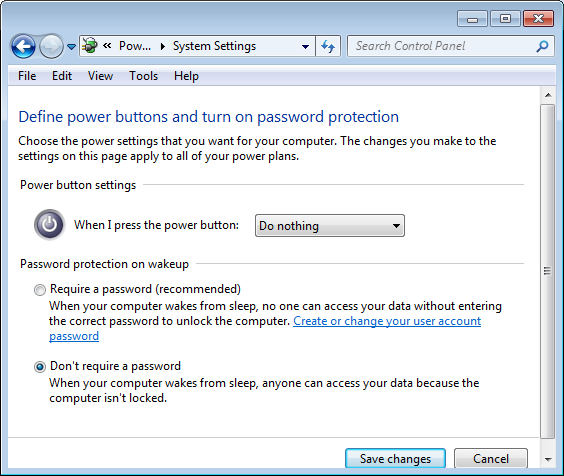Click the Cancel button

coord(491,459)
